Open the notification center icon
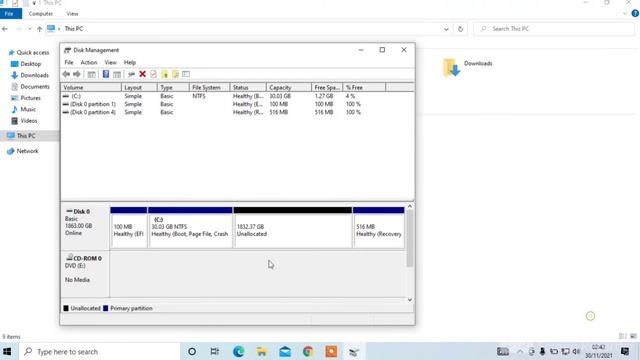Viewport: 640px width, 360px height. [624, 351]
